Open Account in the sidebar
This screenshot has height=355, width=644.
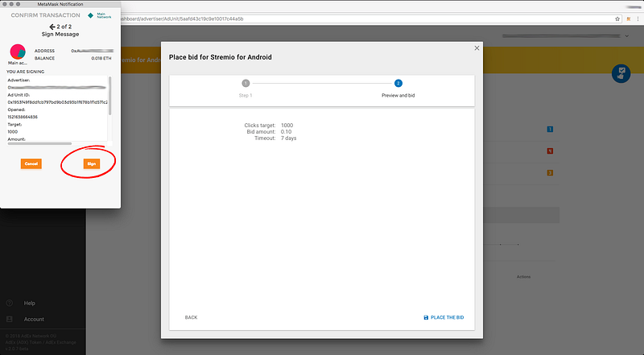(x=34, y=319)
